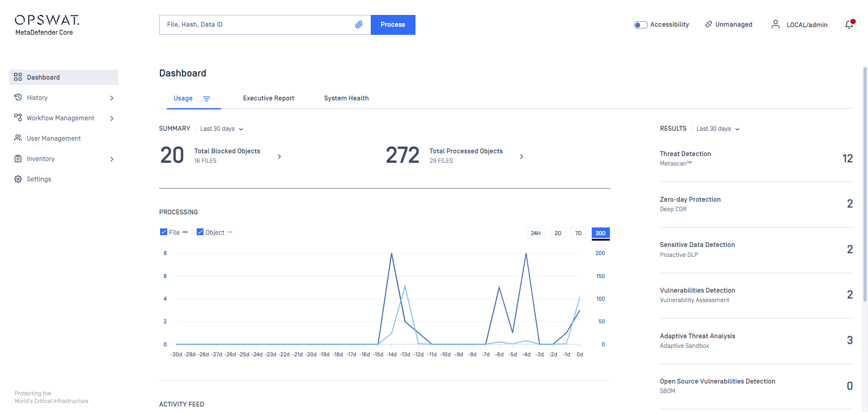Click the LOCAL/admin user profile icon

775,24
